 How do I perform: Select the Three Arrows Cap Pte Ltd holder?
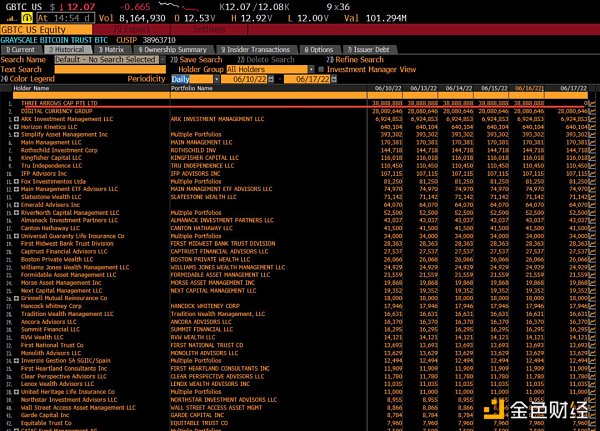coord(59,103)
